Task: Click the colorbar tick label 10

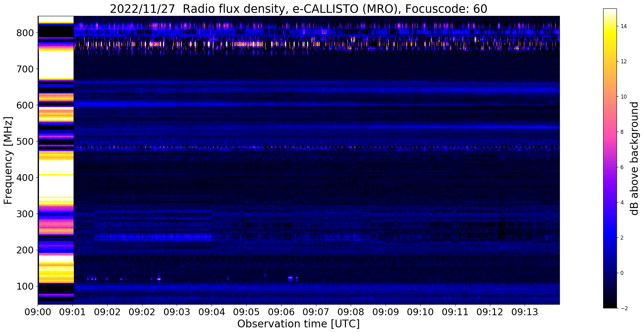Action: (623, 97)
